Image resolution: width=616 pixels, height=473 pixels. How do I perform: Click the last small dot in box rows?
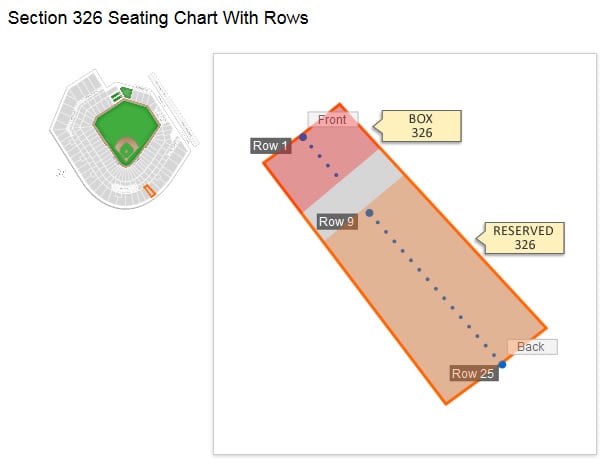(336, 175)
